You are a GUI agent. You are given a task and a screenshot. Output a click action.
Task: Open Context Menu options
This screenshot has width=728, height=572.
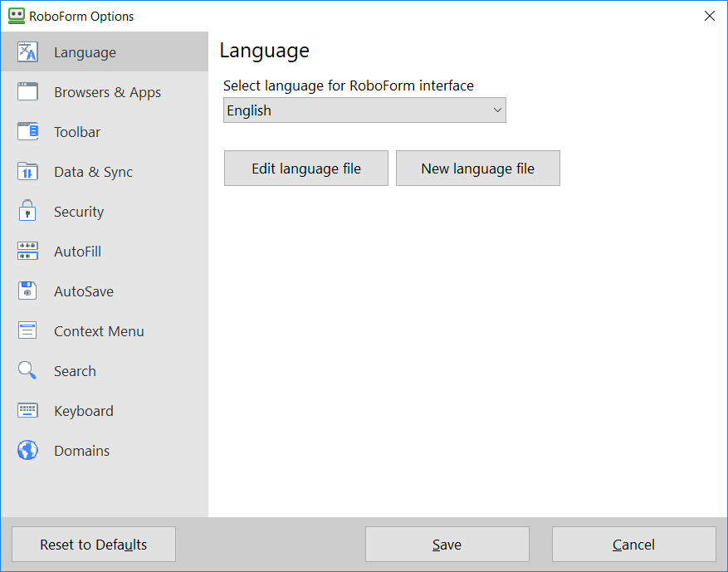tap(105, 331)
